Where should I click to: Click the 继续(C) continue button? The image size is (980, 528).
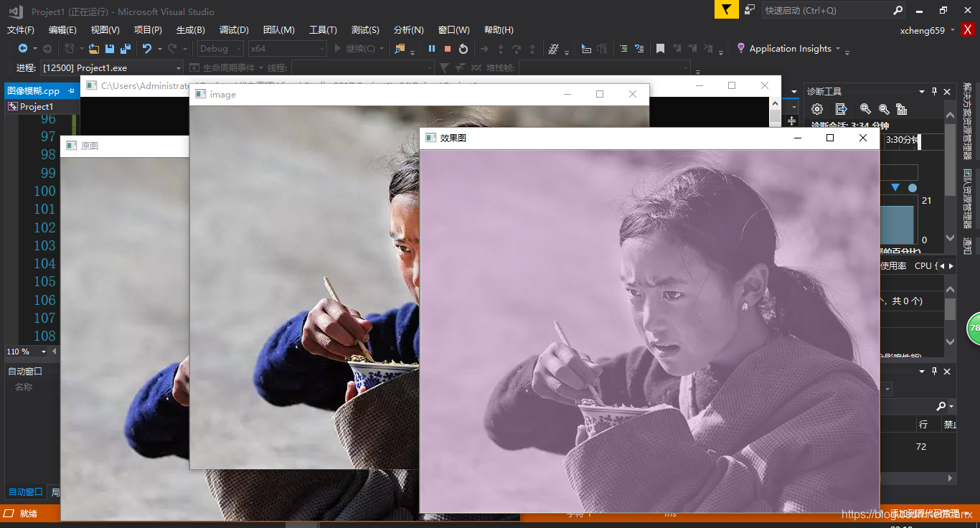coord(354,49)
